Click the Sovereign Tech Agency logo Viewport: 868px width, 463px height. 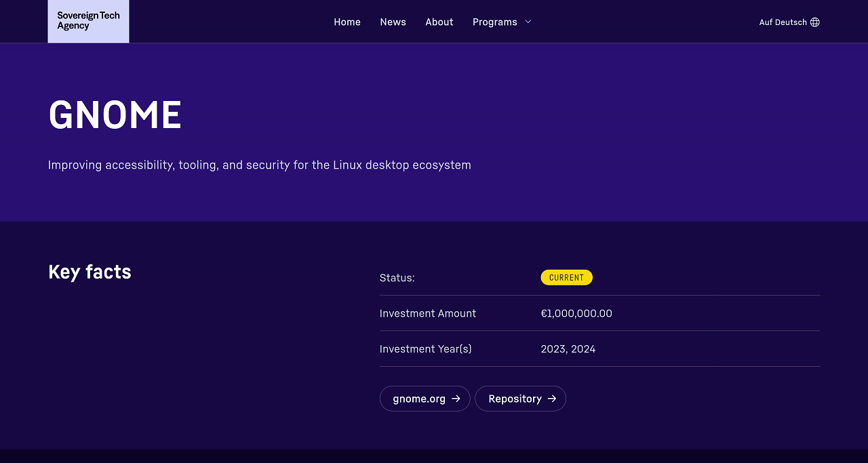pyautogui.click(x=88, y=21)
